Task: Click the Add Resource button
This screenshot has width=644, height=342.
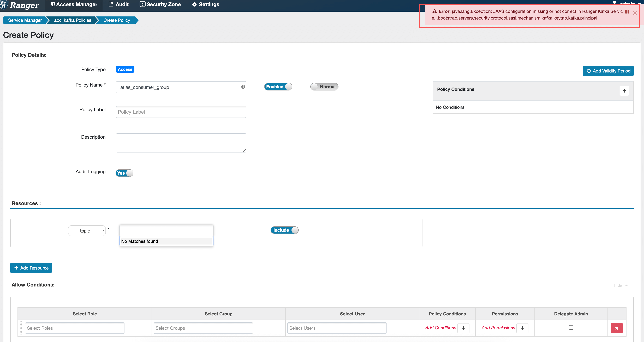Action: [31, 268]
